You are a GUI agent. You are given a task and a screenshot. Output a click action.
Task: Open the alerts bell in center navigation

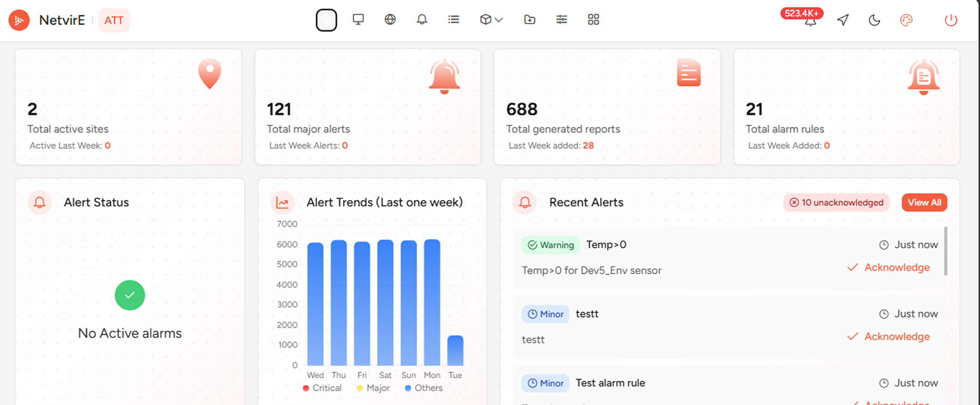422,19
